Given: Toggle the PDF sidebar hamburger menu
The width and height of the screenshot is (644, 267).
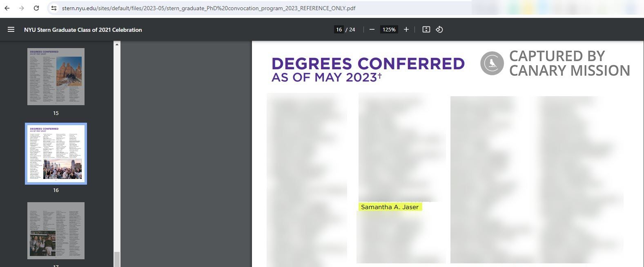Looking at the screenshot, I should [x=11, y=29].
